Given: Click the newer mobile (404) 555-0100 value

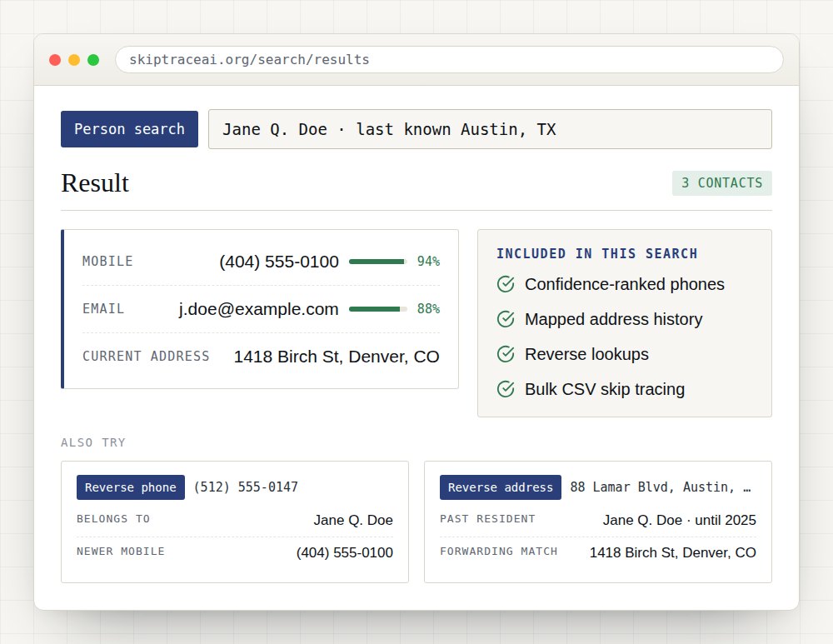Looking at the screenshot, I should [344, 552].
